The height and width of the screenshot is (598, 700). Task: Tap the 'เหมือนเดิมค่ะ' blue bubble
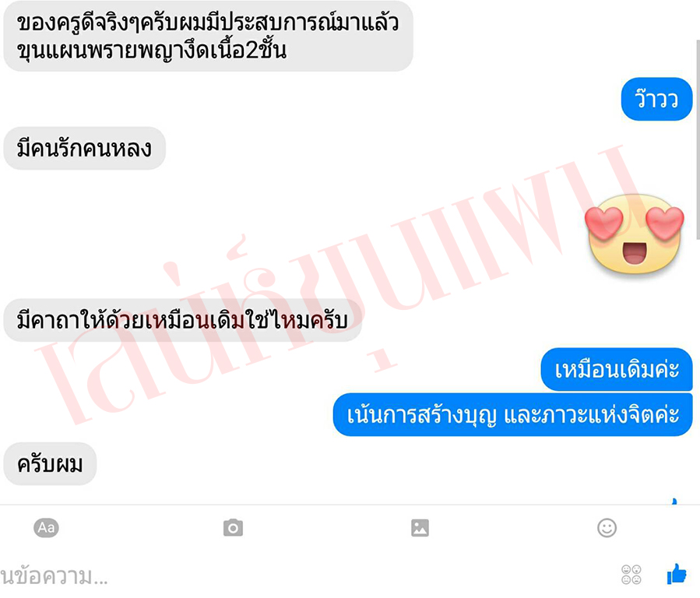pyautogui.click(x=617, y=369)
